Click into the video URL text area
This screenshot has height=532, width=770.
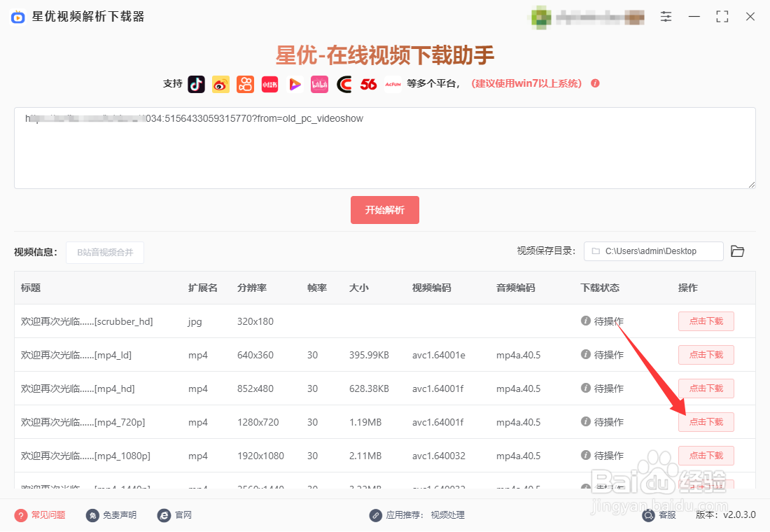[x=384, y=148]
